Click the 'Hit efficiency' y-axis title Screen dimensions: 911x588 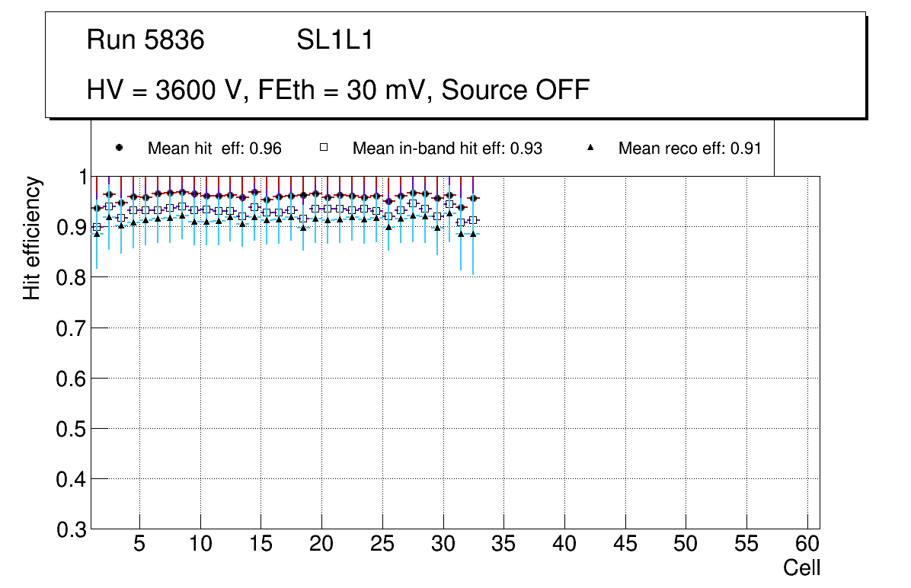coord(32,238)
